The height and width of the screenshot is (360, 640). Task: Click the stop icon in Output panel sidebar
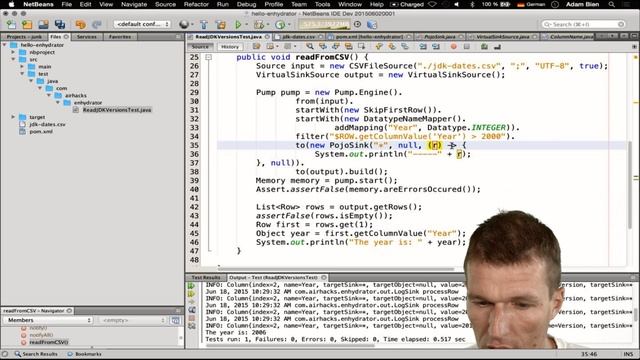point(191,318)
